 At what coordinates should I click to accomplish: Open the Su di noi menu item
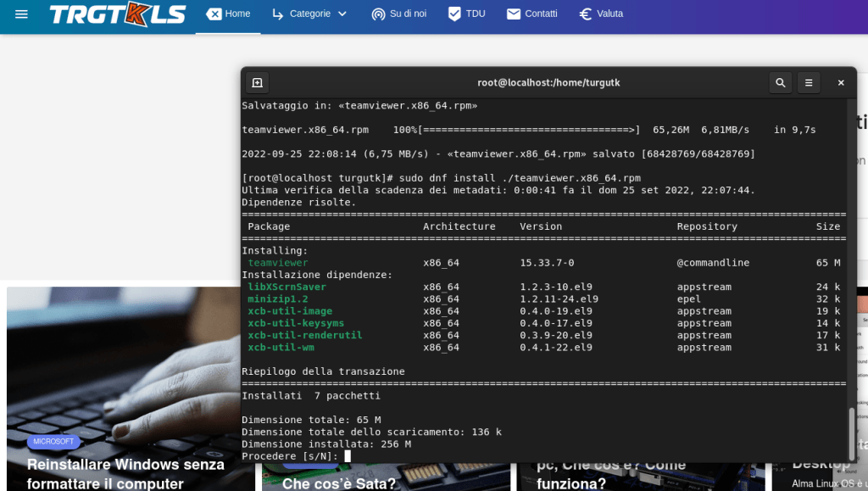coord(408,14)
